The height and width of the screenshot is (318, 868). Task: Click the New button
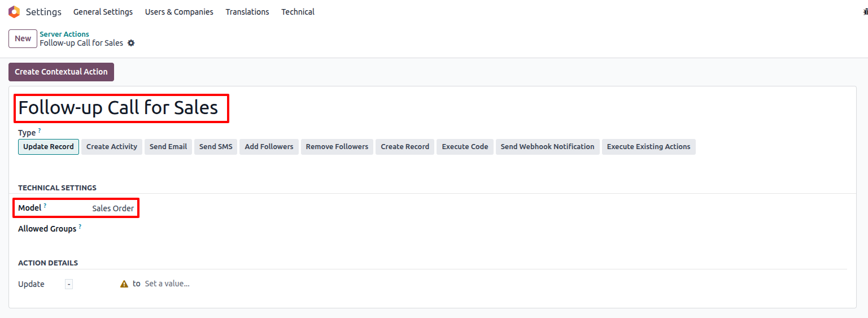pos(23,38)
